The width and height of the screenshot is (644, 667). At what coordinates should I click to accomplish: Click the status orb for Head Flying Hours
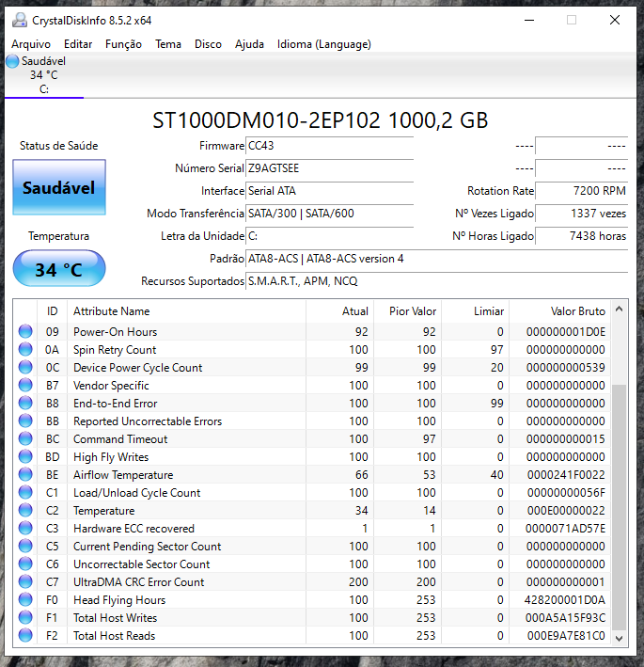click(25, 599)
